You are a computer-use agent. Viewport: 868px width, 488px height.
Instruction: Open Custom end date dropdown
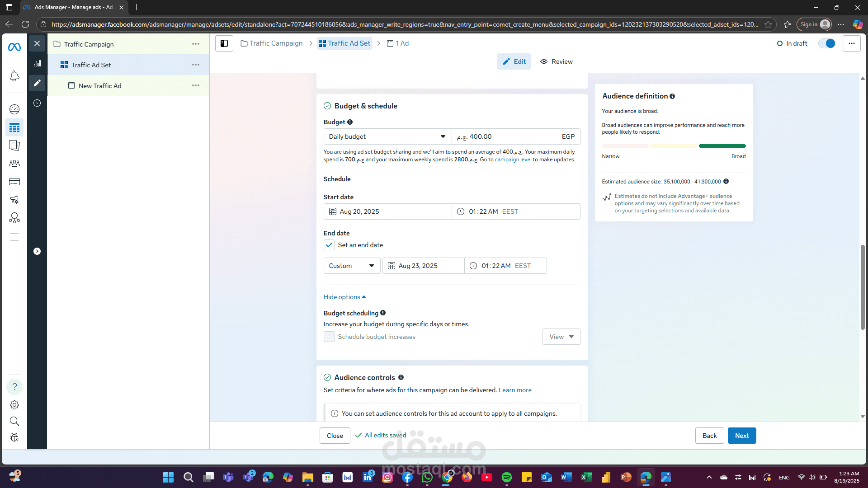[x=352, y=266]
